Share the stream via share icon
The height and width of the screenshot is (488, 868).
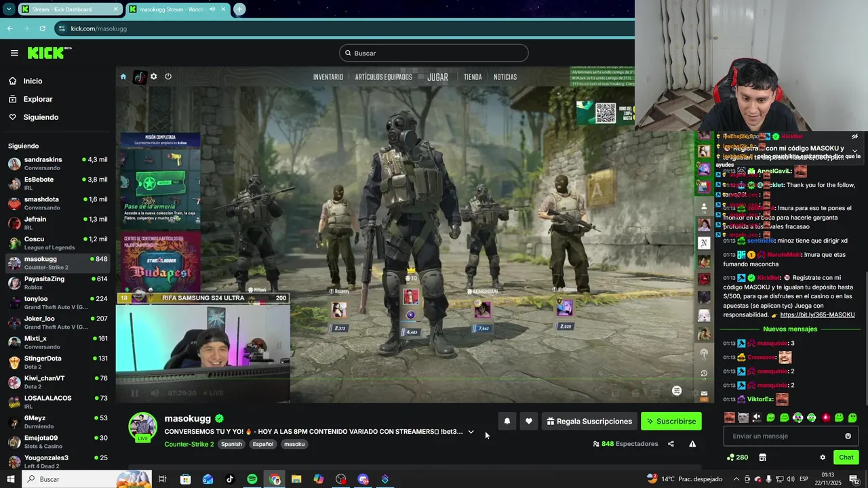click(x=671, y=444)
